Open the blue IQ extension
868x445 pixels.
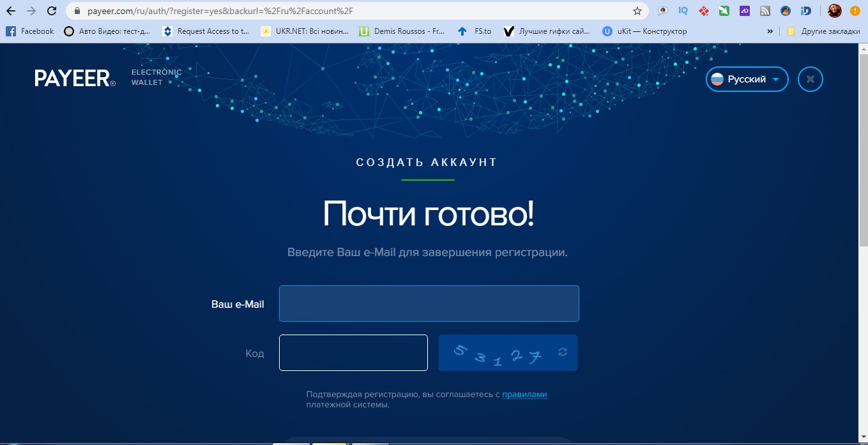683,11
